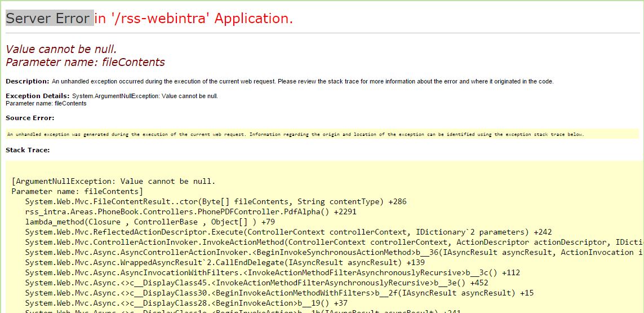
Task: Click '[ArgumentNullException: Value cannot be null.' trace line
Action: coord(114,182)
